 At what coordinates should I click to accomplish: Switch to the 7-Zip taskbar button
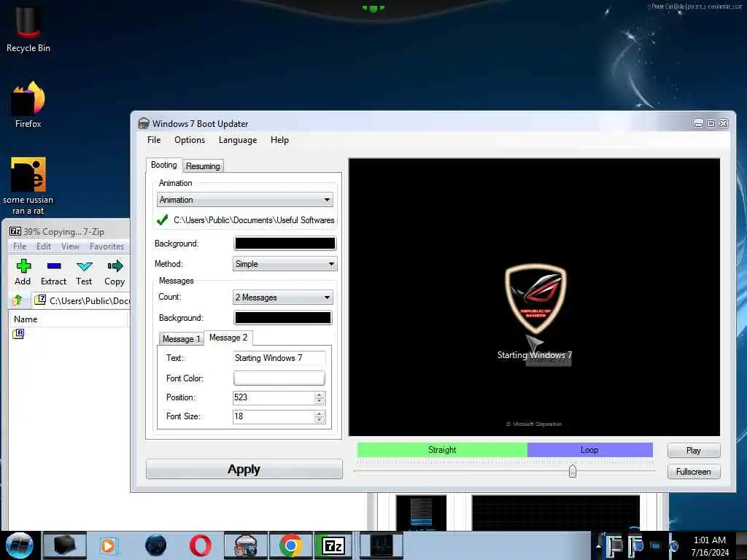(x=333, y=545)
